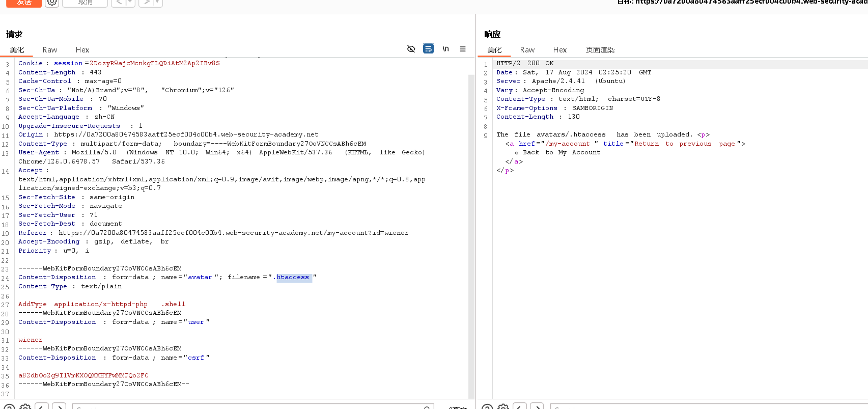This screenshot has width=868, height=409.
Task: Click the "Content-Length: 443" request header
Action: (x=60, y=72)
